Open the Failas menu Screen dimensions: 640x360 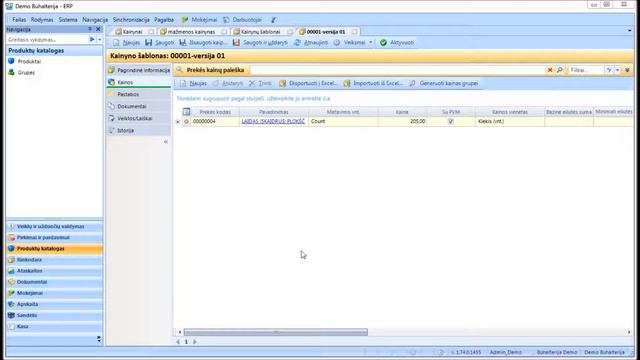click(x=19, y=20)
